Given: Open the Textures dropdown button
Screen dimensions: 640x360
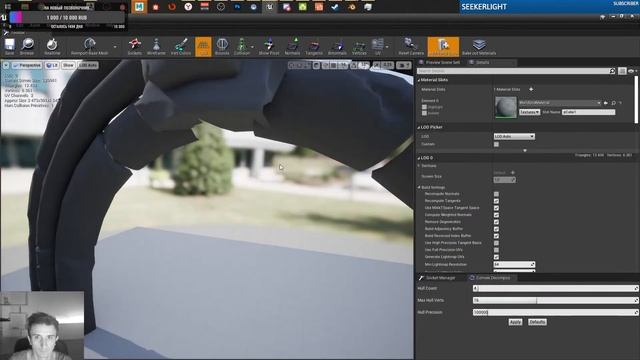Looking at the screenshot, I should coord(529,112).
